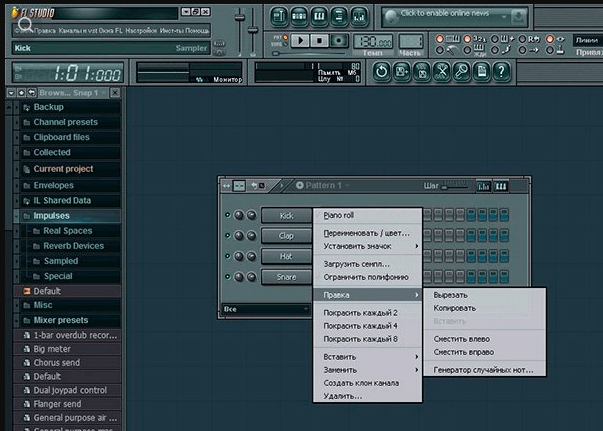603x431 pixels.
Task: Toggle the Kick channel mute LED
Action: pos(227,215)
